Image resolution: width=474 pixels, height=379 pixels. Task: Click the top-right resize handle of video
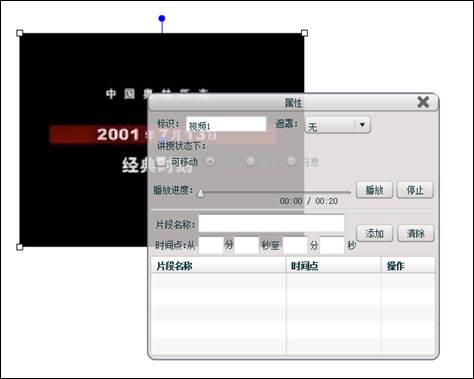coord(304,33)
